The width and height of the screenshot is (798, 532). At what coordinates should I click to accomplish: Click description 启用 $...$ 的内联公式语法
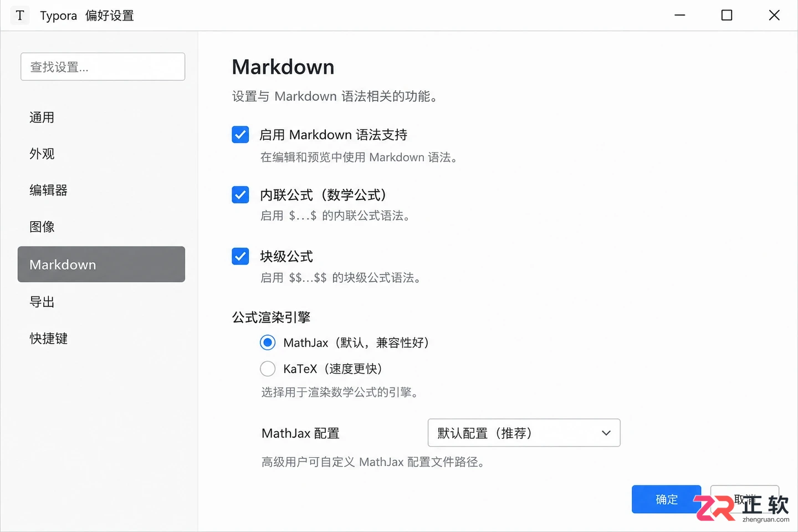(335, 216)
